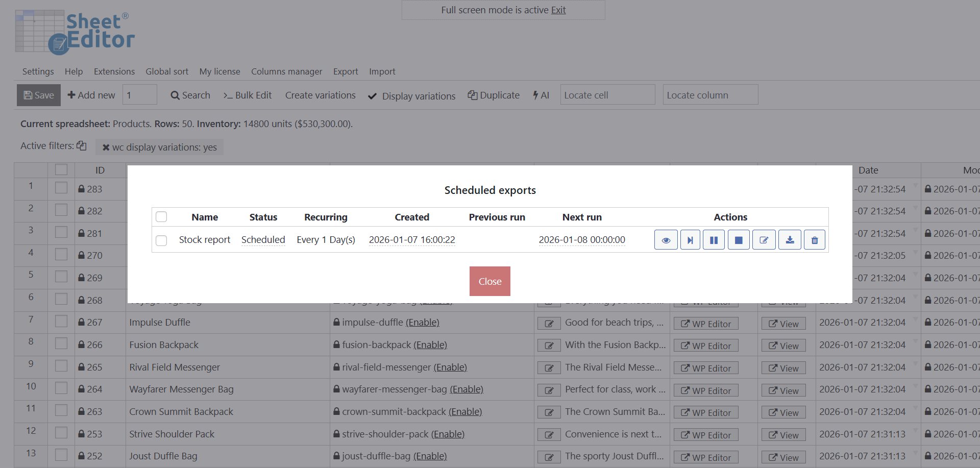Open Columns manager from the menu bar
The height and width of the screenshot is (468, 980).
tap(286, 71)
